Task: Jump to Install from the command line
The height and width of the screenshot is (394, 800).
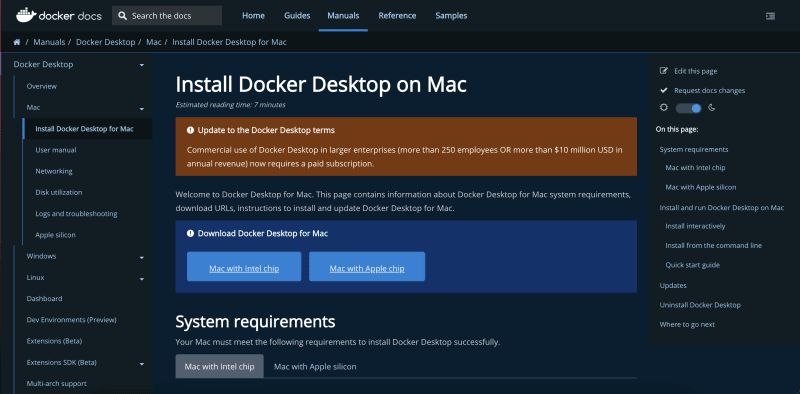Action: click(713, 245)
